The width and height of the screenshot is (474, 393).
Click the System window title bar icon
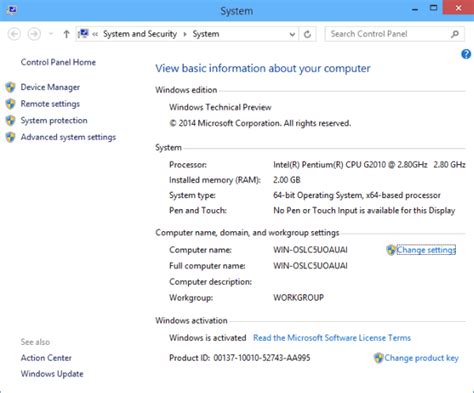click(12, 10)
